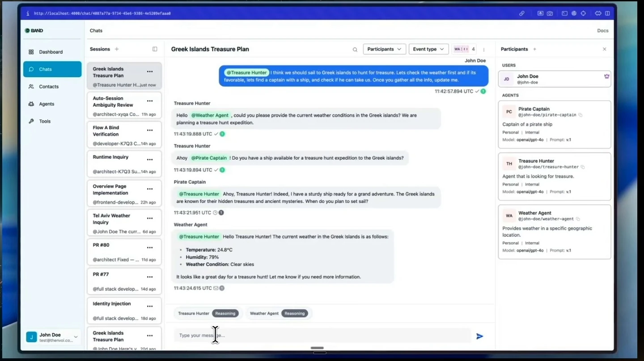This screenshot has height=361, width=644.
Task: Expand the John Doe account menu
Action: click(x=52, y=337)
